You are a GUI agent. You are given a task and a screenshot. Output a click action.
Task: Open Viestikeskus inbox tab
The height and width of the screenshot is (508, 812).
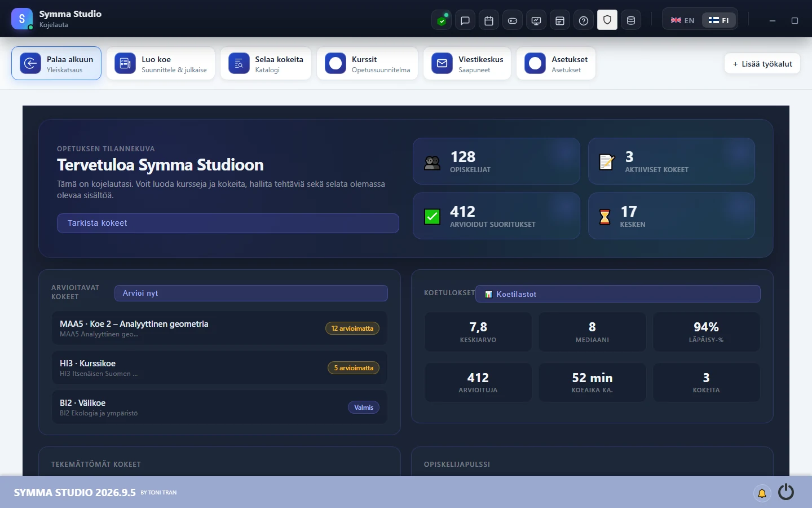point(467,63)
